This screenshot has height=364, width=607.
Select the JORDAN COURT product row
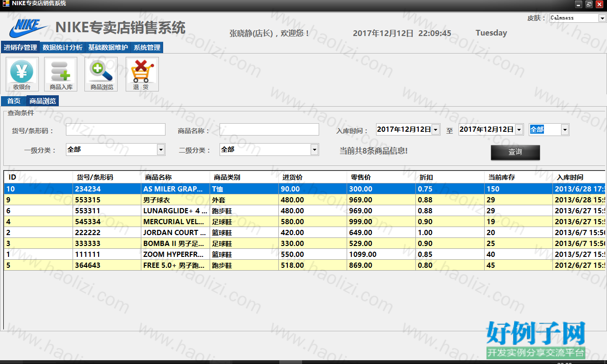tap(304, 233)
